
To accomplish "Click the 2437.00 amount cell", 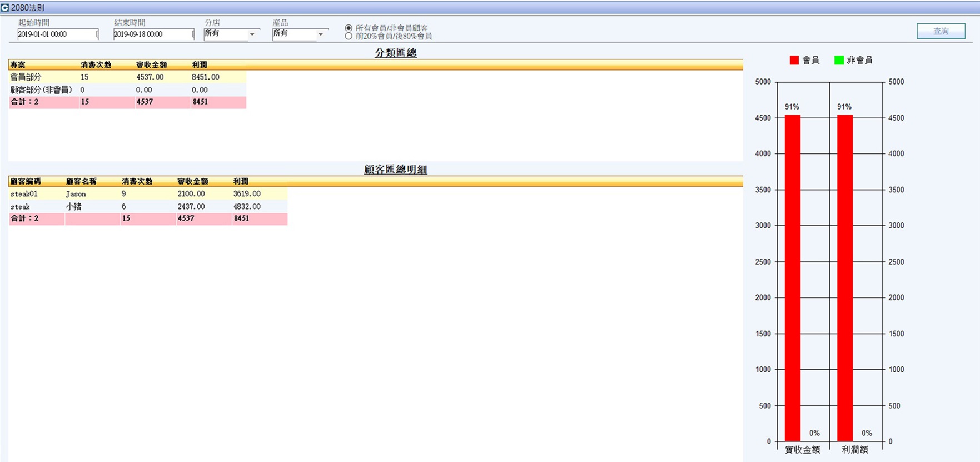I will (191, 206).
